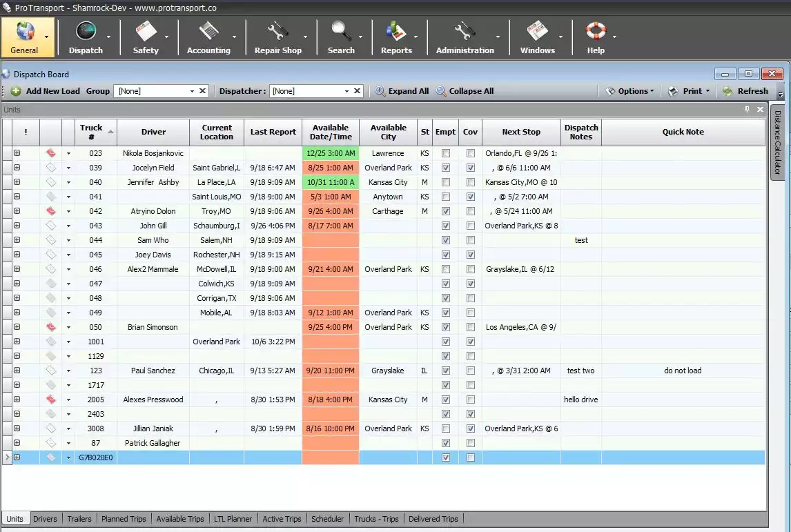Viewport: 791px width, 532px height.
Task: Open the Help lifesaver icon
Action: [x=595, y=32]
